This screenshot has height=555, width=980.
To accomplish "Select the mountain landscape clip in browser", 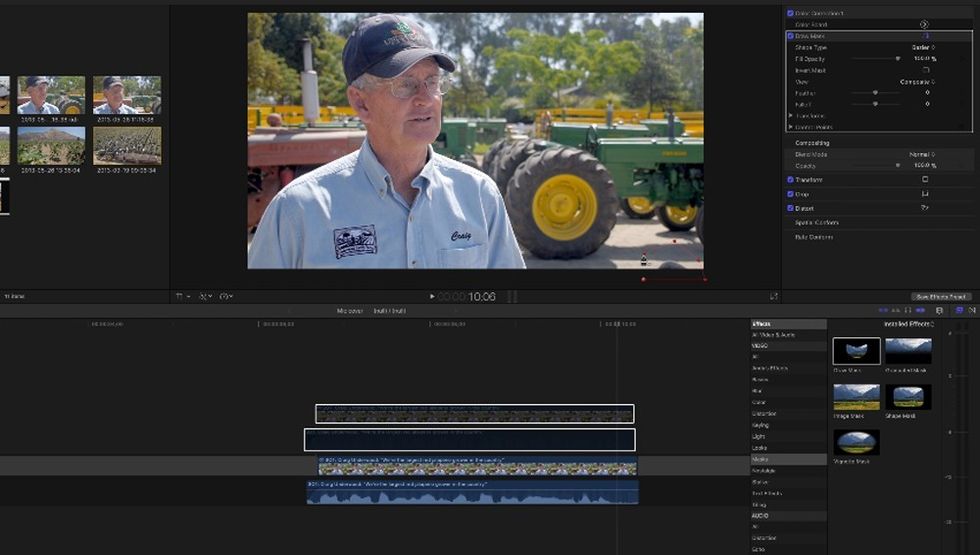I will [51, 146].
